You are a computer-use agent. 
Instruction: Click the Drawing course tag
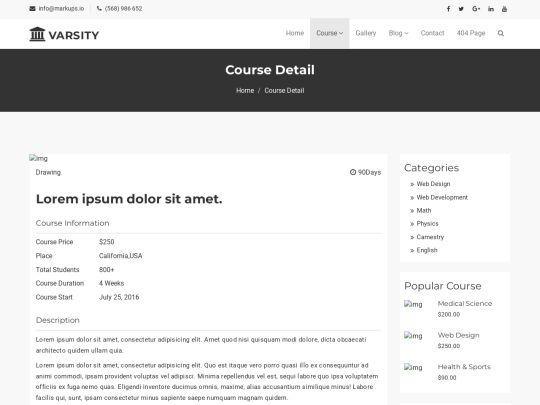[48, 172]
